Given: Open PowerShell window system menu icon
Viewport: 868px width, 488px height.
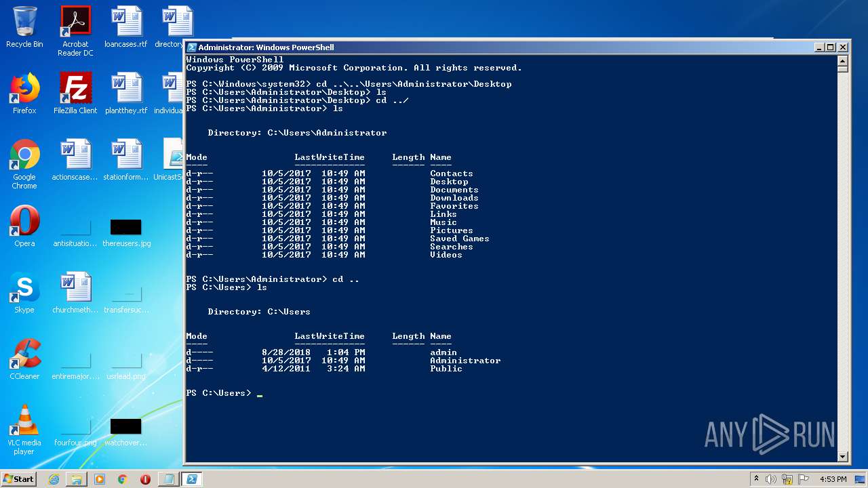Looking at the screenshot, I should pos(192,47).
